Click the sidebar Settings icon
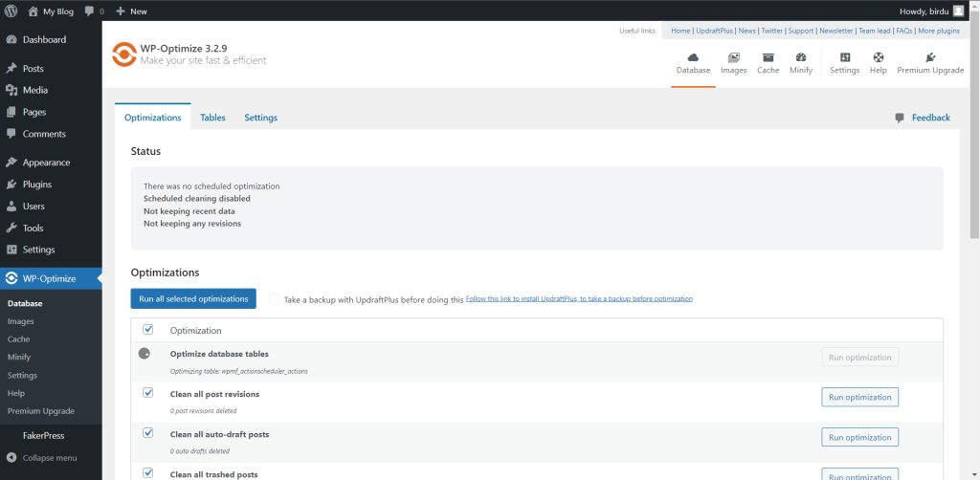Screen dimensions: 980x480 click(11, 250)
